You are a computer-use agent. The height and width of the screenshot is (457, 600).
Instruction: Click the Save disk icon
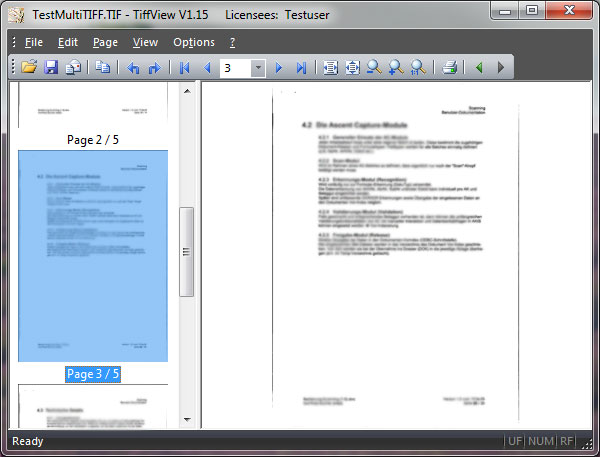[x=51, y=68]
